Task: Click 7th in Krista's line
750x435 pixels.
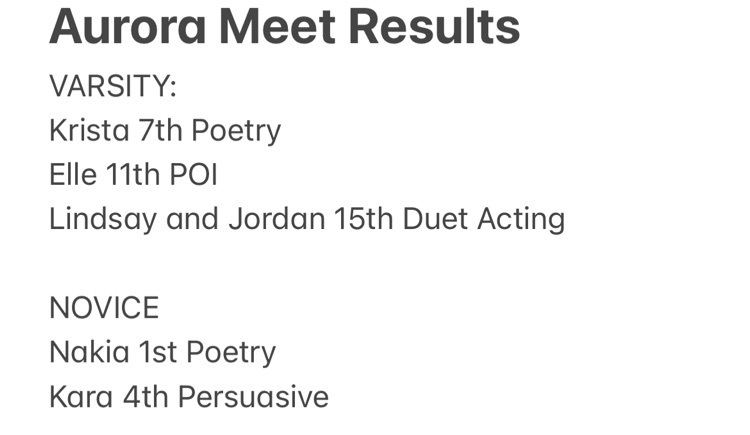Action: 160,130
